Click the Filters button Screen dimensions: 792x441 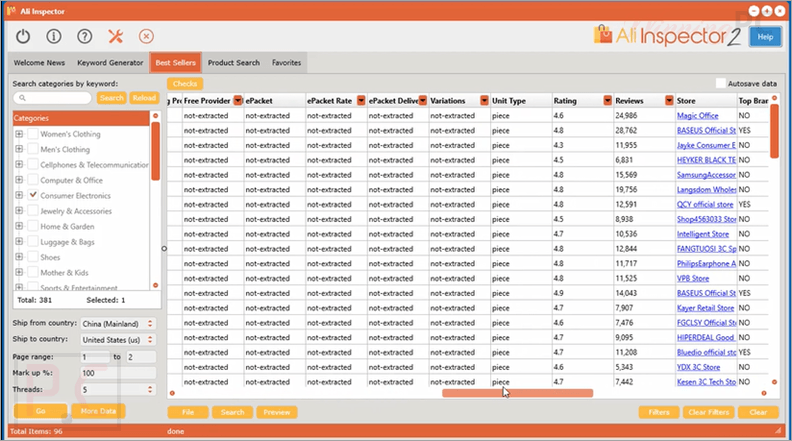(x=659, y=412)
